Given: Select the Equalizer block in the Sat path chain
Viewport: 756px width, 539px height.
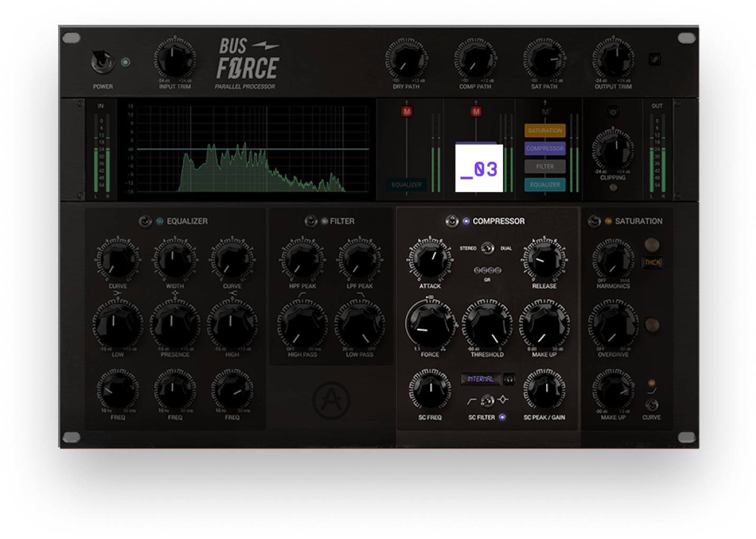Looking at the screenshot, I should point(545,185).
